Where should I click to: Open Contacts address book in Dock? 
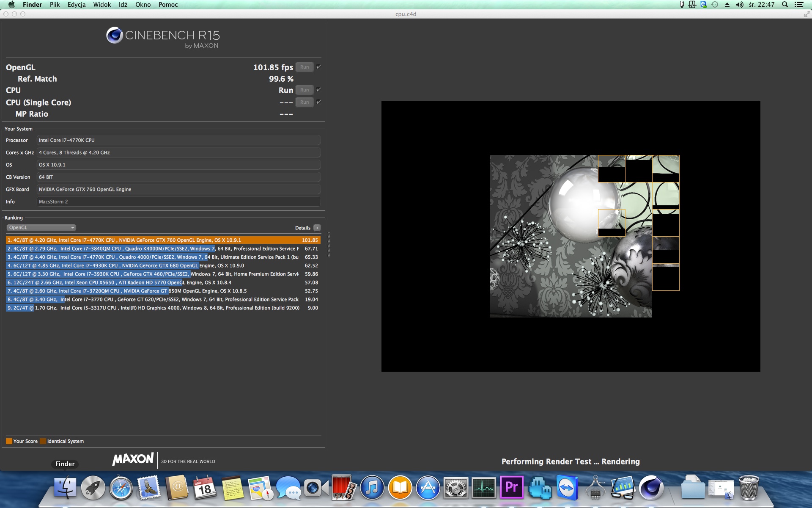pyautogui.click(x=177, y=488)
